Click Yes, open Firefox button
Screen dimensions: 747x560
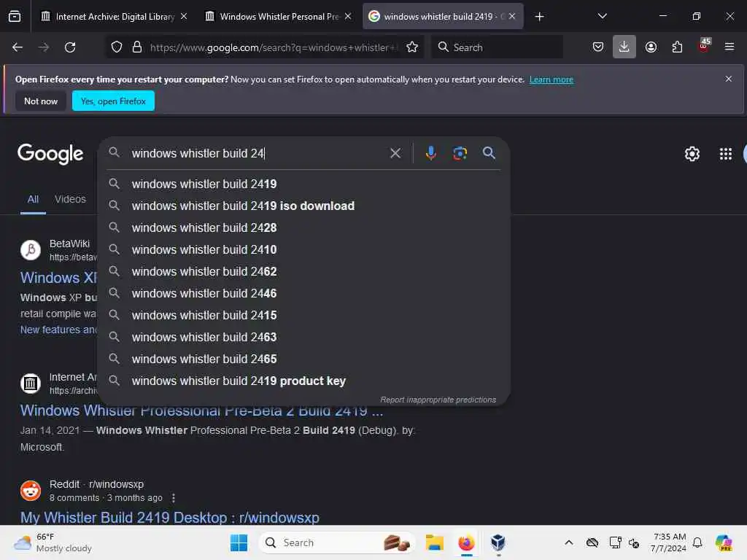(x=113, y=101)
